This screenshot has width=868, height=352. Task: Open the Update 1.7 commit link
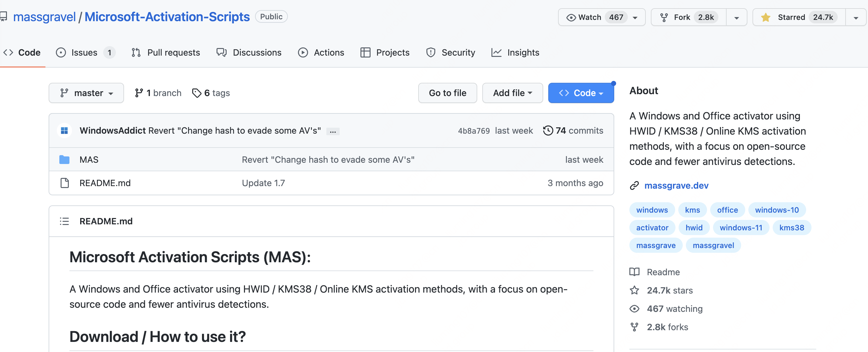[264, 183]
